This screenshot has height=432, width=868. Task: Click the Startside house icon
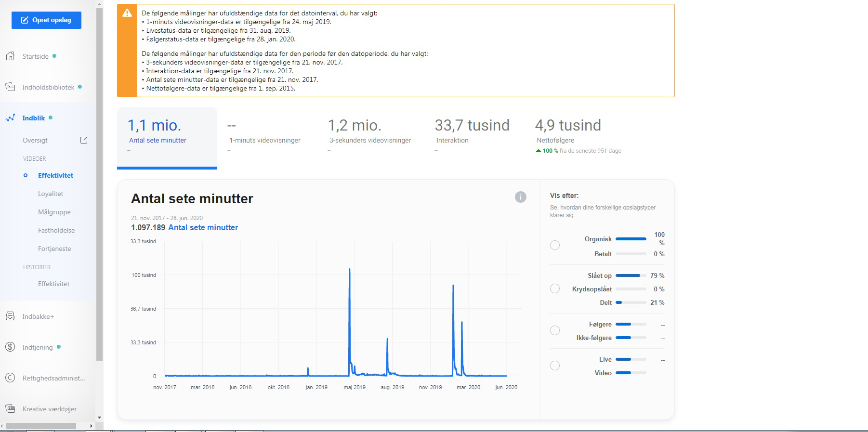[x=10, y=56]
